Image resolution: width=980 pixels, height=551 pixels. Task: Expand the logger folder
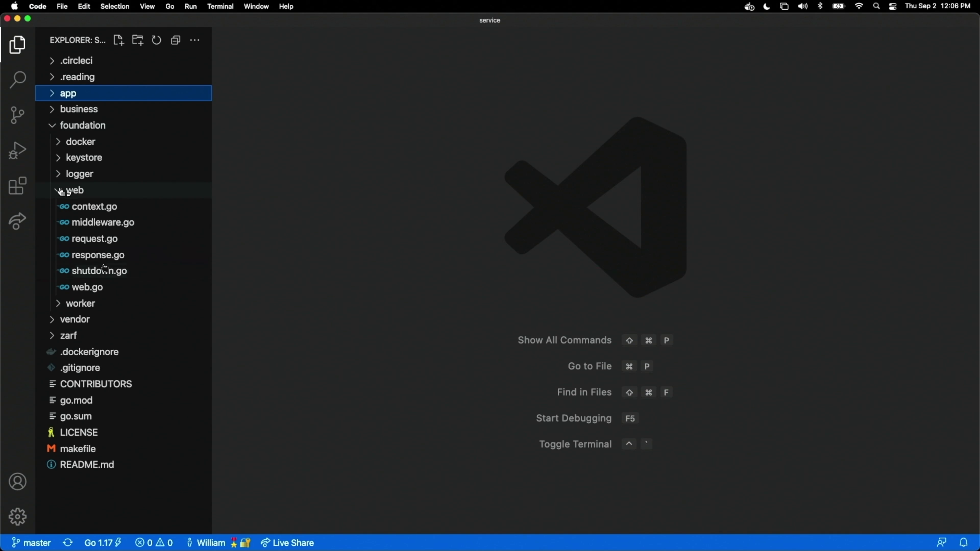(123, 174)
